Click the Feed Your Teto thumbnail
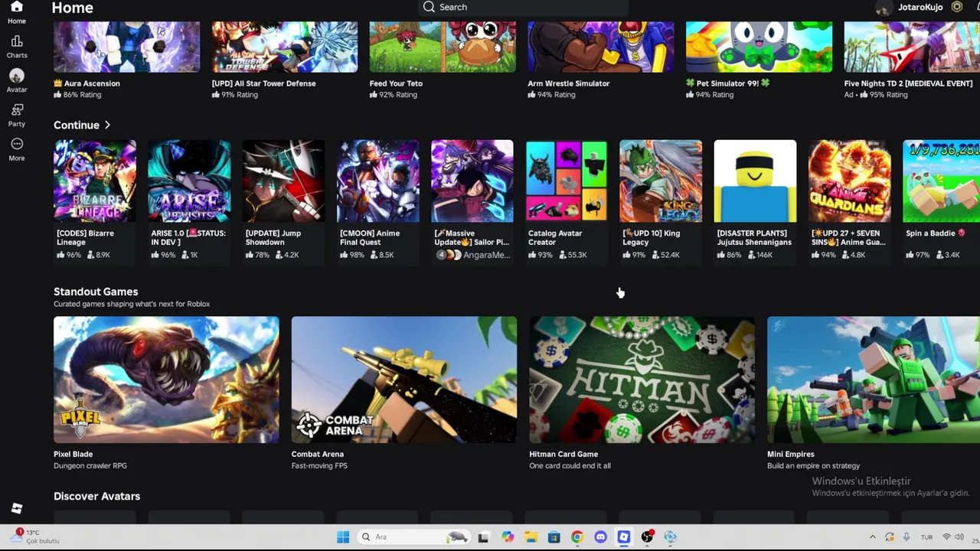This screenshot has width=980, height=551. pos(443,47)
